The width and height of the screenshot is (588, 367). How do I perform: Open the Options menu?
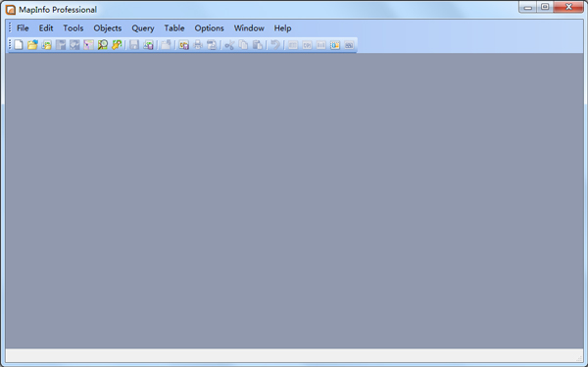[210, 28]
